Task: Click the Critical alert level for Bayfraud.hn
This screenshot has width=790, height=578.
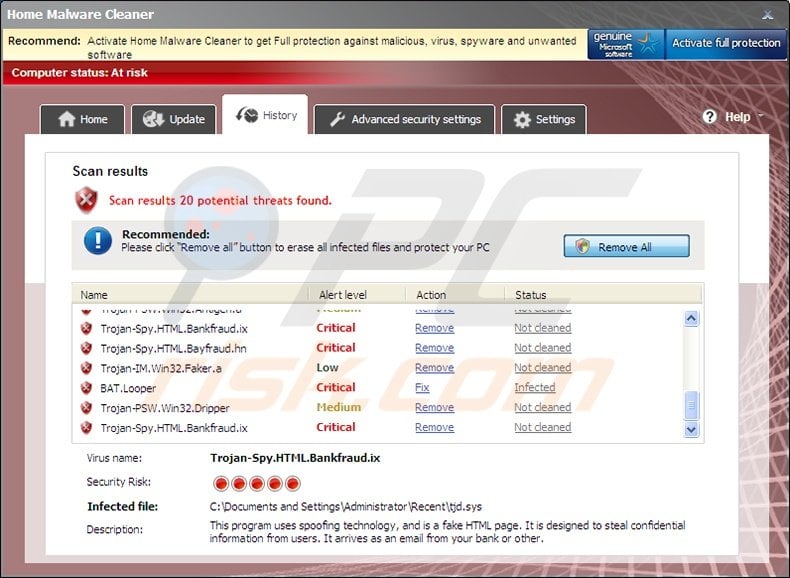Action: pyautogui.click(x=336, y=348)
